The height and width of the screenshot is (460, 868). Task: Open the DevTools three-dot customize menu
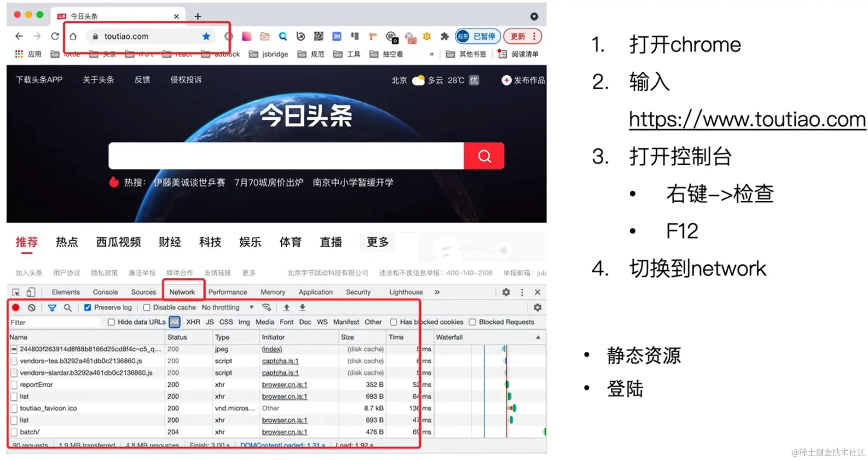[x=522, y=292]
